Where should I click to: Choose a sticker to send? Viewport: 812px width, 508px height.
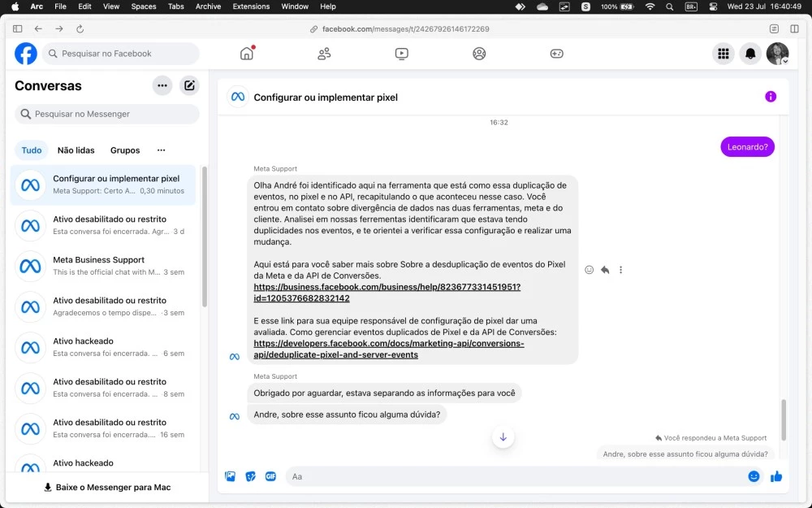(x=251, y=476)
